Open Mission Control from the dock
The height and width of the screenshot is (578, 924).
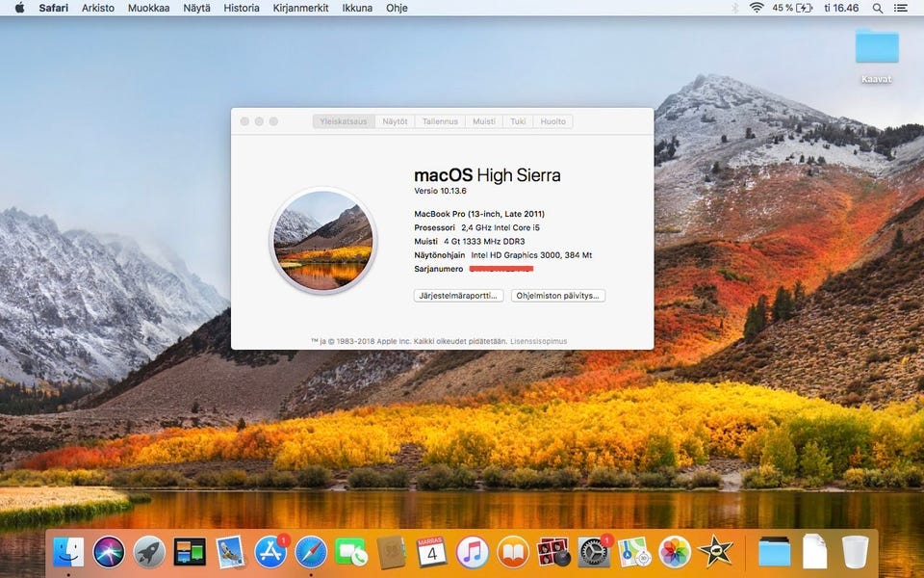tap(190, 552)
